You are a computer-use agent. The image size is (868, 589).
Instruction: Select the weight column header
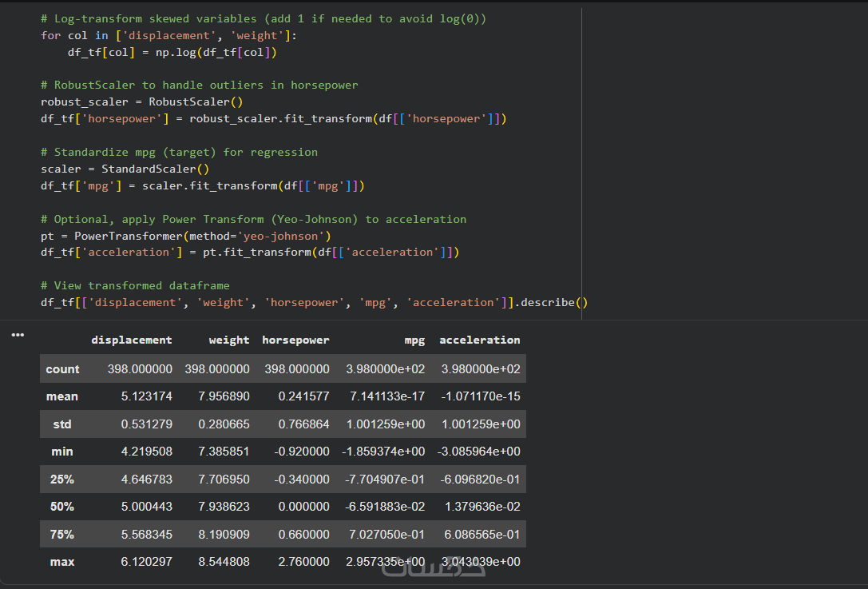[229, 340]
